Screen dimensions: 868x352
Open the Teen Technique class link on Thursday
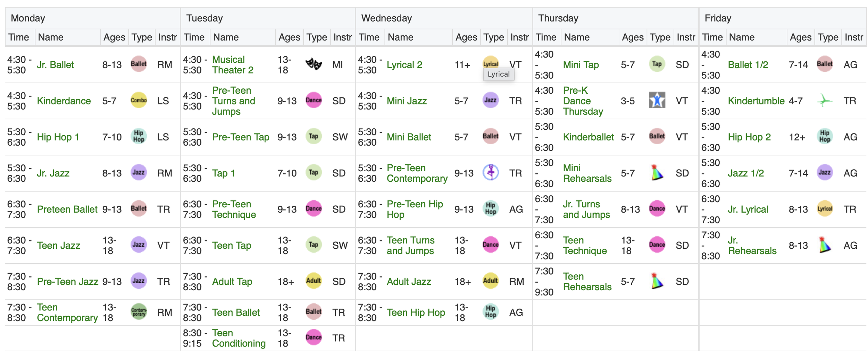tap(585, 245)
